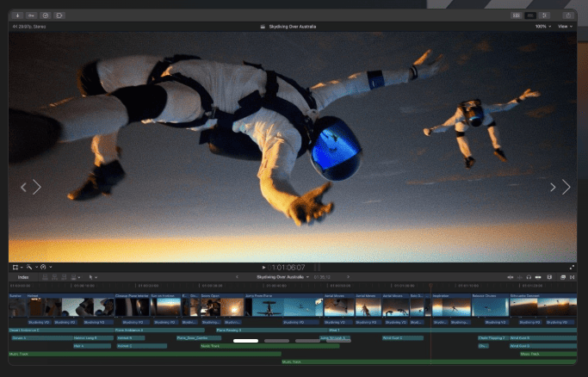Select the Release Chutes clip
Screen dimensions: 588x377
coord(490,305)
